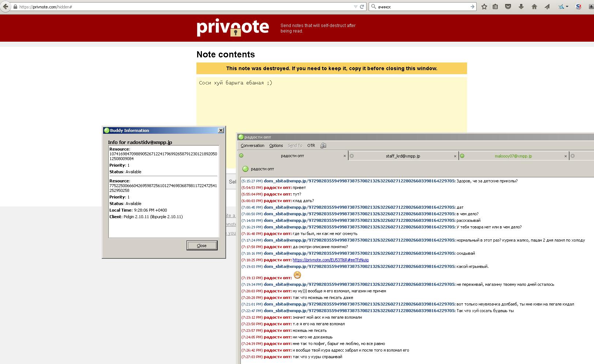Open the privnote.com/EU53Tl6R link in chat

click(x=331, y=260)
